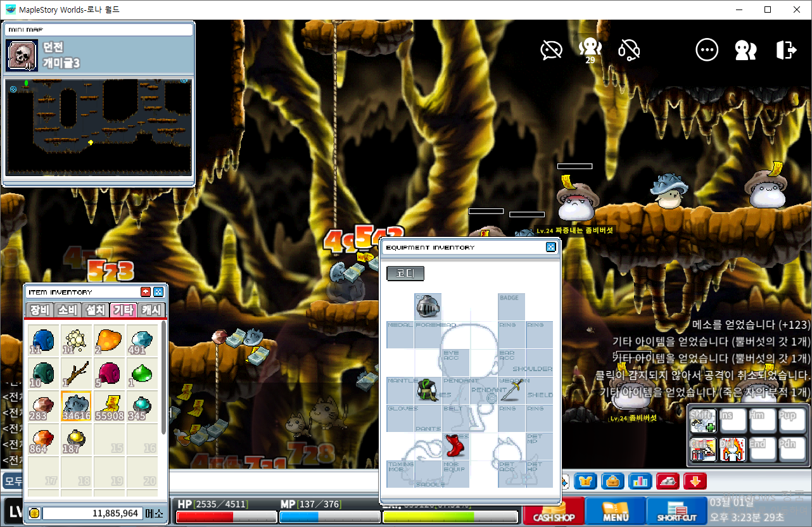Use the Shift quickslot skill
This screenshot has width=812, height=527.
pyautogui.click(x=703, y=421)
